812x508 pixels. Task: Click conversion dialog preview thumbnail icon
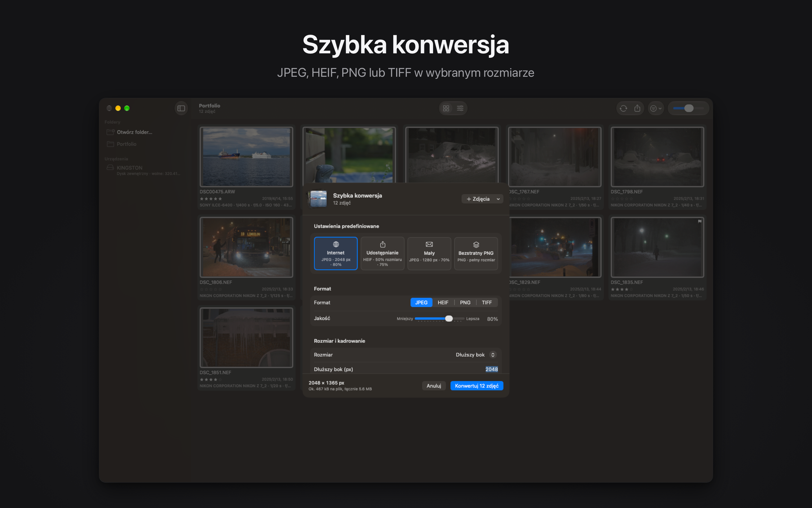tap(318, 199)
